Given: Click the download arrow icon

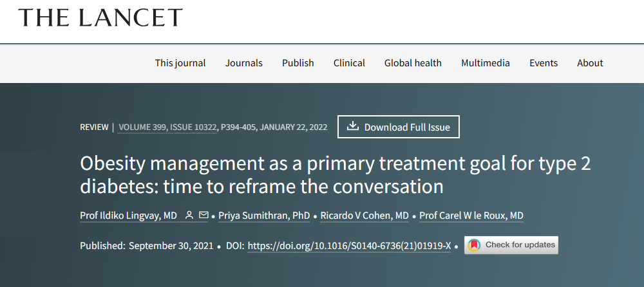Looking at the screenshot, I should [352, 127].
